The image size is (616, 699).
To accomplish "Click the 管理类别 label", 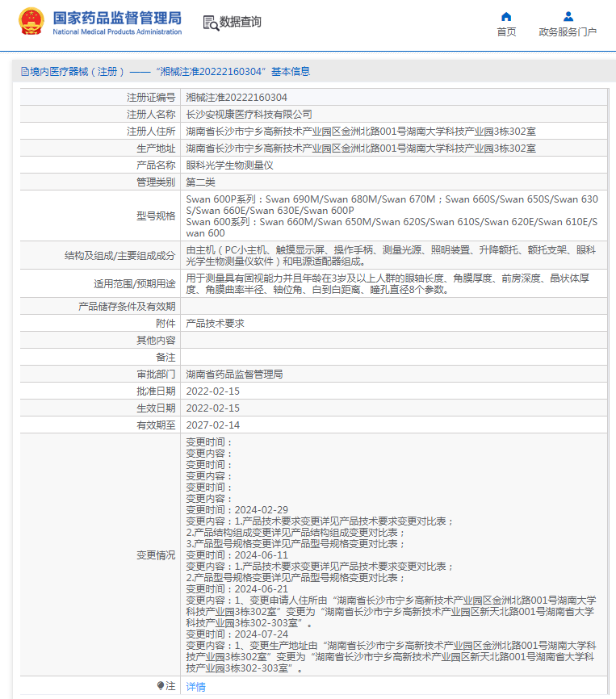I will click(x=156, y=182).
